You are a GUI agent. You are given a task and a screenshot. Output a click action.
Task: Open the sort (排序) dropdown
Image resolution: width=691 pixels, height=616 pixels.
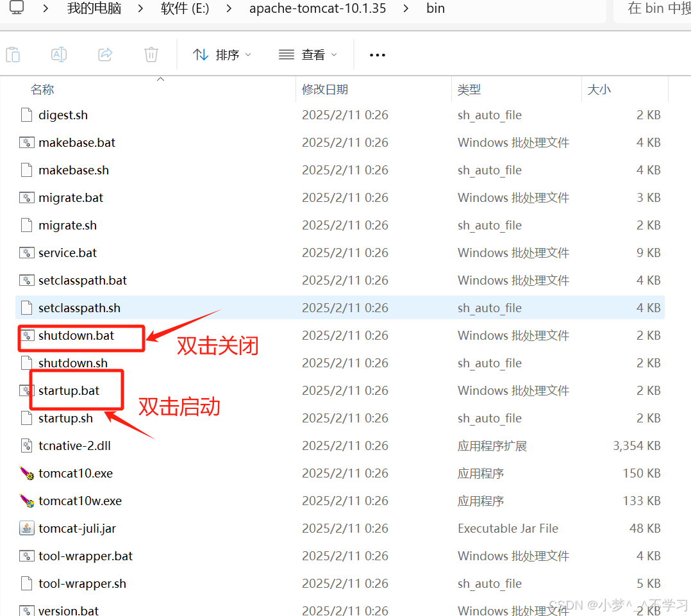pyautogui.click(x=222, y=54)
